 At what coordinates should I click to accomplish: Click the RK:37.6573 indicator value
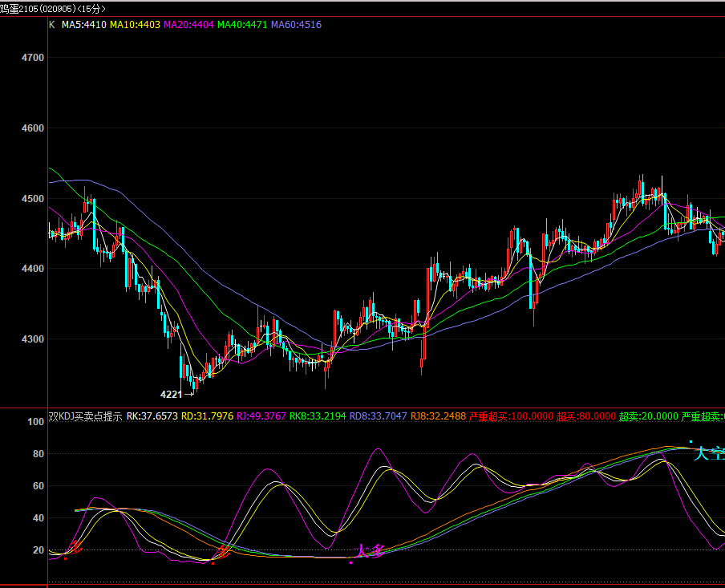[x=152, y=416]
